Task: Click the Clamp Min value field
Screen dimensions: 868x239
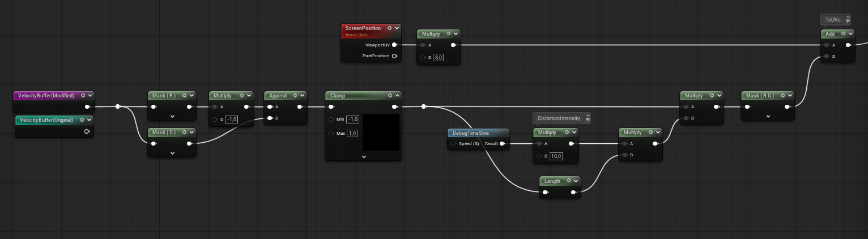Action: 352,119
